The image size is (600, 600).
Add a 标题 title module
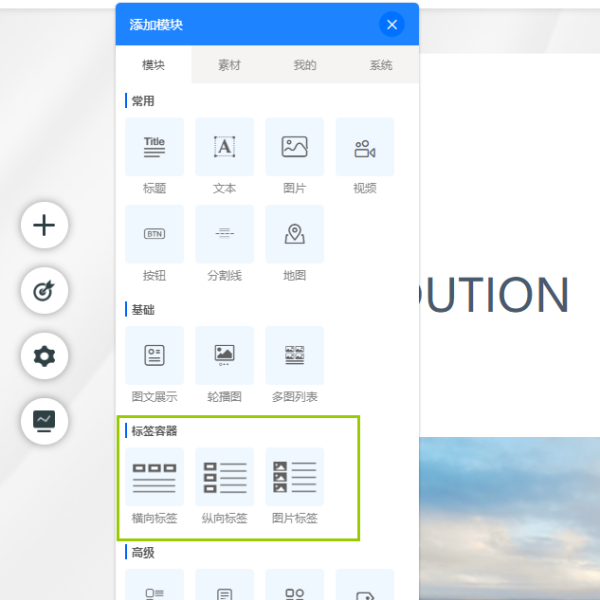pos(154,147)
